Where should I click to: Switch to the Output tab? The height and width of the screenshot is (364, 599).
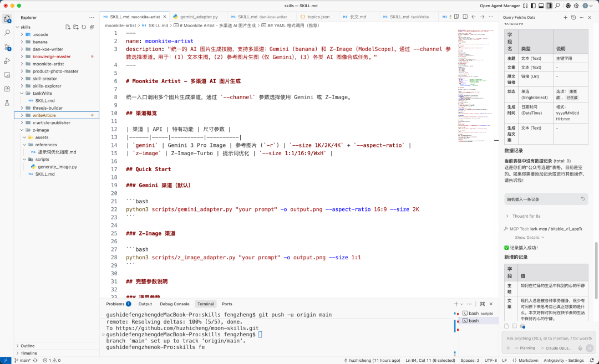pos(145,304)
